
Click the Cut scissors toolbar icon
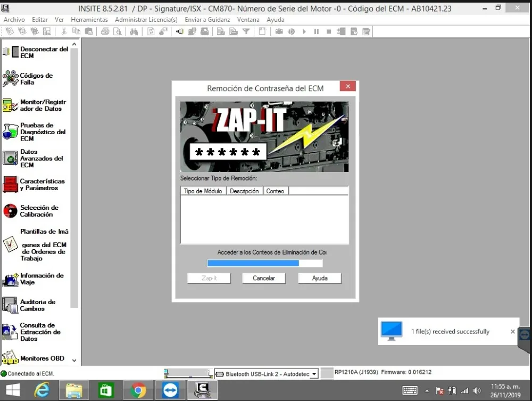63,31
